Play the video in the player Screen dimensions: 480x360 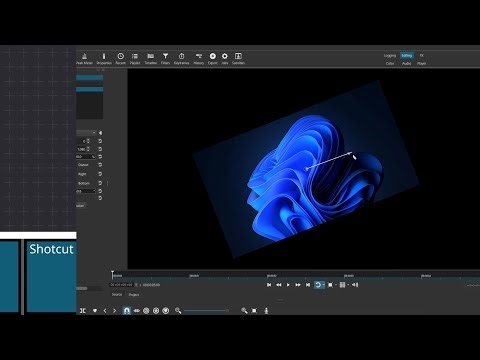coord(288,285)
